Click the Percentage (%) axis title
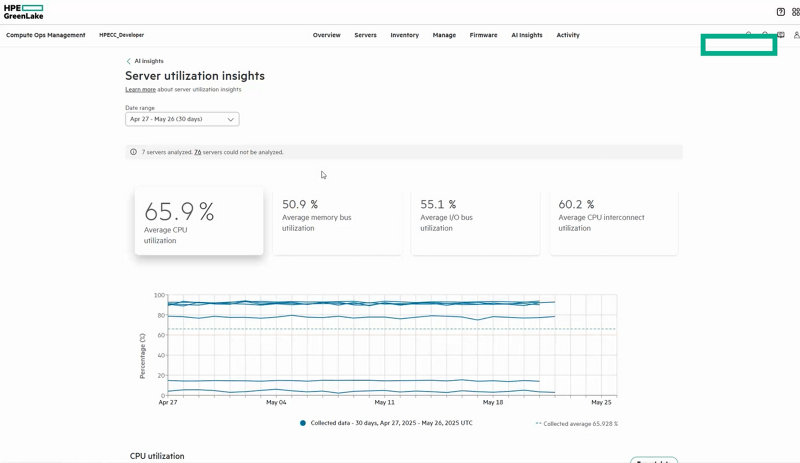 click(142, 356)
